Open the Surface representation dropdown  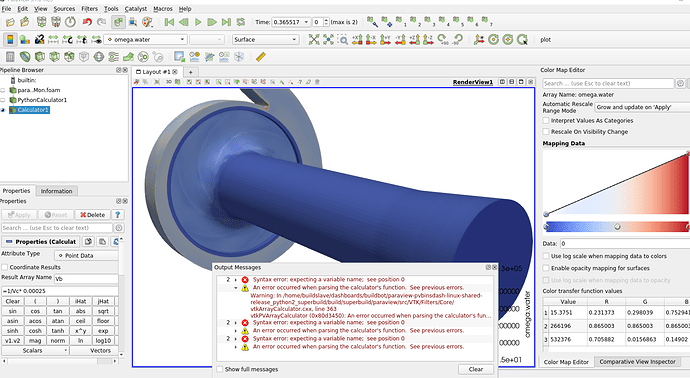point(266,40)
